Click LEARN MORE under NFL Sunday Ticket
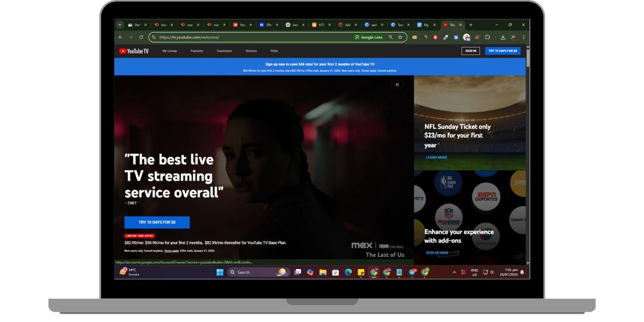Viewport: 644px width, 322px height. click(436, 157)
